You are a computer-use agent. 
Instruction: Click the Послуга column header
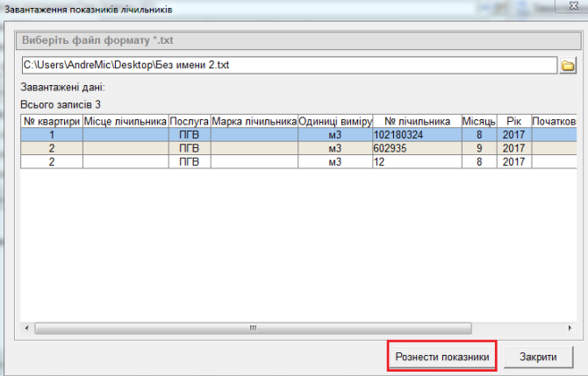[x=189, y=121]
